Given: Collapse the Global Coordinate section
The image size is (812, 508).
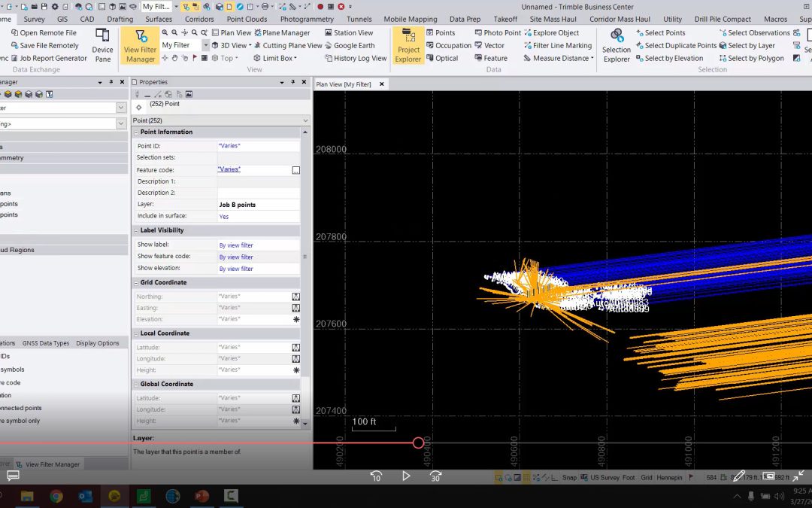Looking at the screenshot, I should tap(135, 384).
